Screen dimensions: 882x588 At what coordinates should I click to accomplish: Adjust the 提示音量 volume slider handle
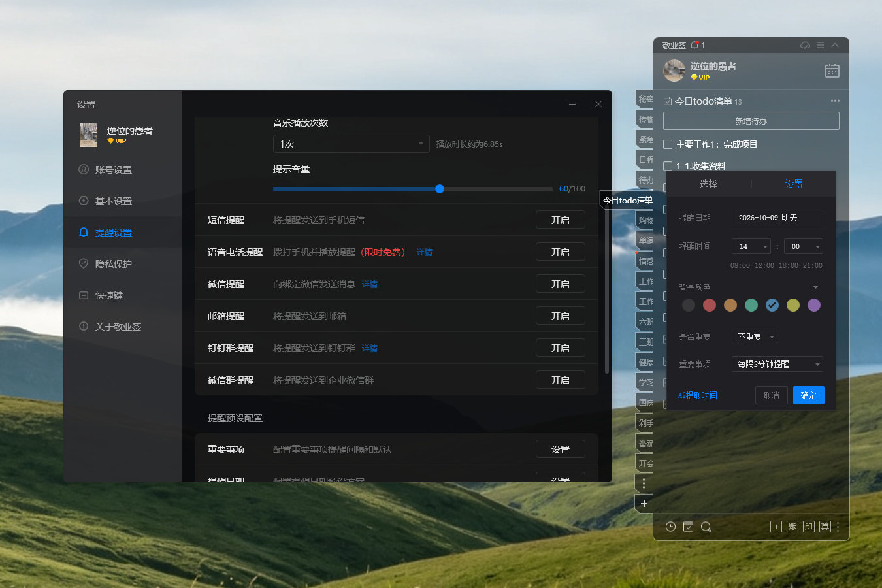point(440,189)
